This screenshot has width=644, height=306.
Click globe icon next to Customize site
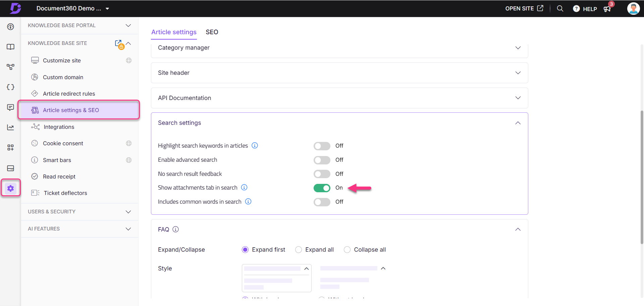(129, 60)
